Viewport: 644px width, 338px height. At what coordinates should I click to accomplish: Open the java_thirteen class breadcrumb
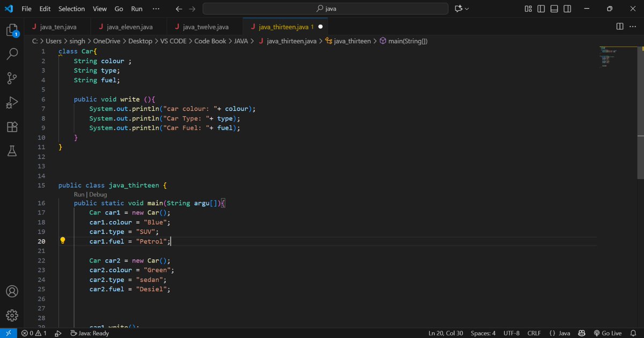coord(348,41)
